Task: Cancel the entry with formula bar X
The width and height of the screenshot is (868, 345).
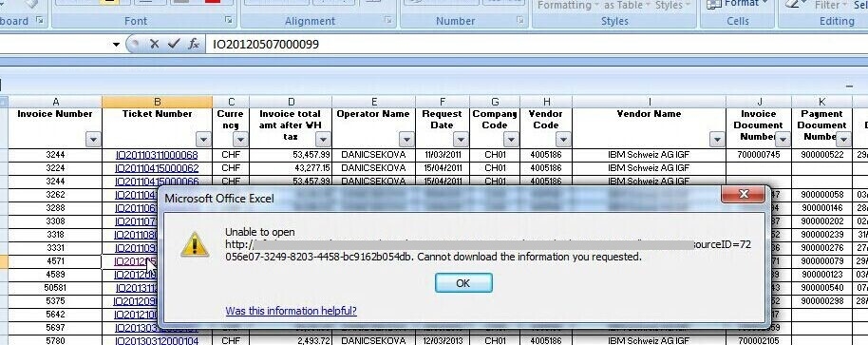Action: 155,44
